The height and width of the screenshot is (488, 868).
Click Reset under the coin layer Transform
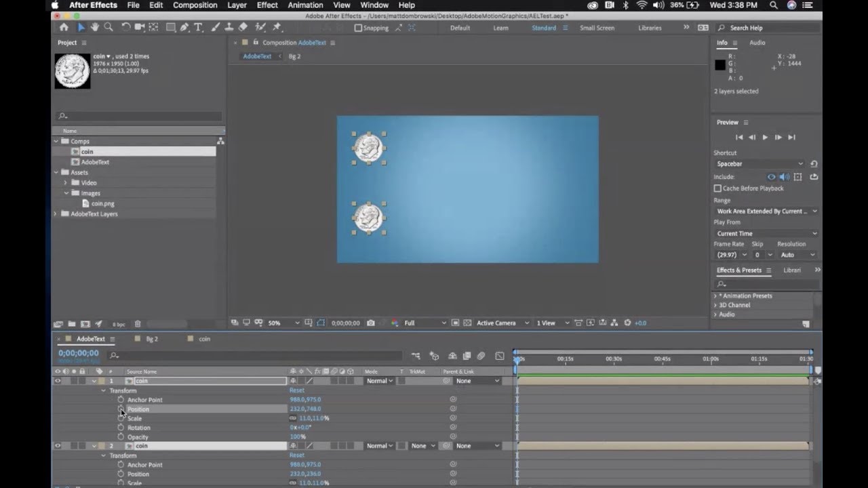click(296, 390)
